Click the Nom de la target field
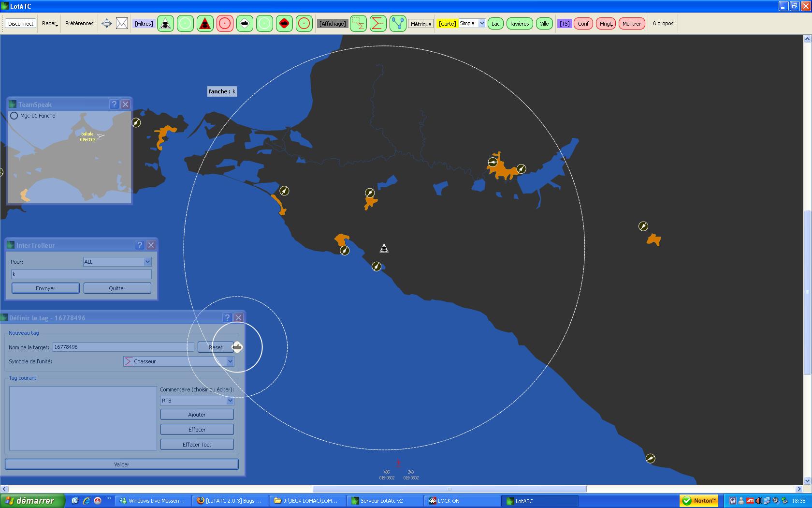The width and height of the screenshot is (812, 508). (x=123, y=347)
